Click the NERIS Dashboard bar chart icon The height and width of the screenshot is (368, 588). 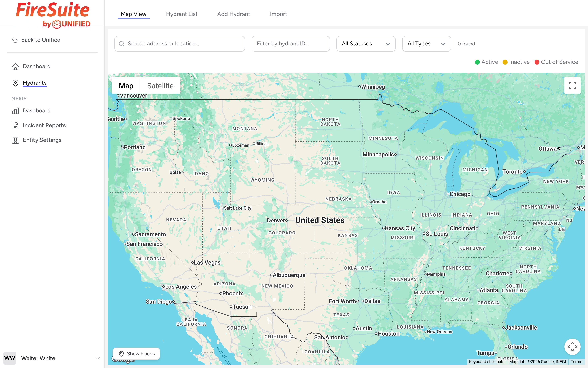(16, 111)
